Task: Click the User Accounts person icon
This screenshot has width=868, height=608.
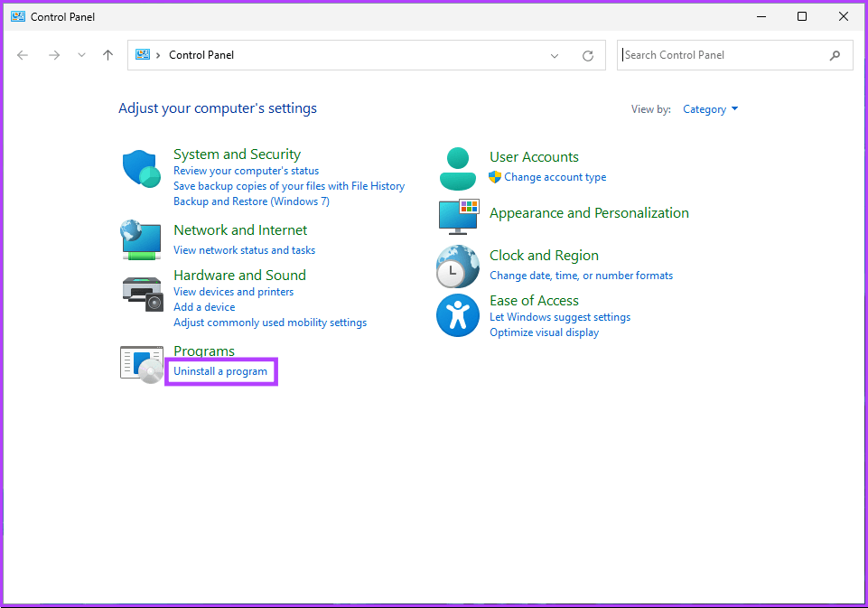Action: tap(458, 169)
